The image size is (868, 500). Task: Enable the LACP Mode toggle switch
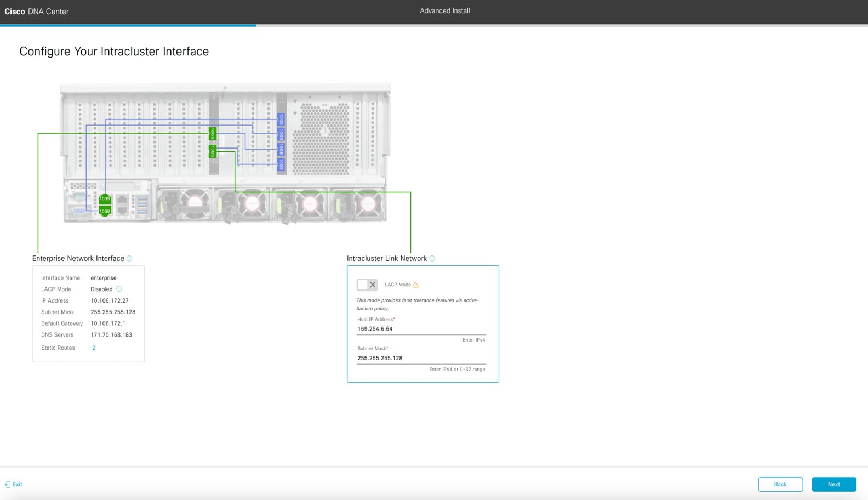(x=367, y=285)
